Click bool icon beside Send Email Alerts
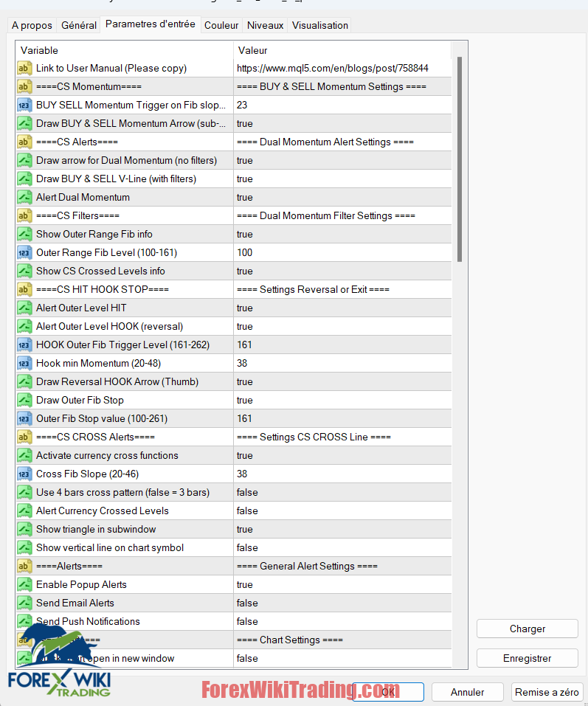The height and width of the screenshot is (706, 588). click(x=24, y=603)
